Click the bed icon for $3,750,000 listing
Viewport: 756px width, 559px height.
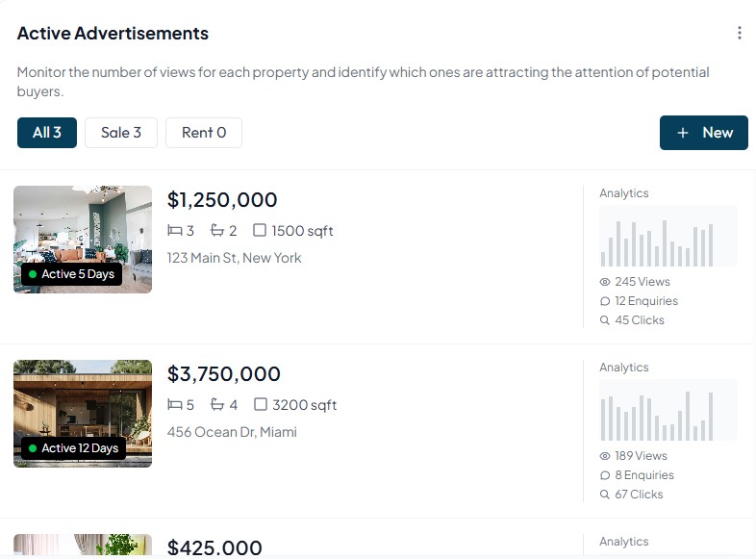coord(175,405)
